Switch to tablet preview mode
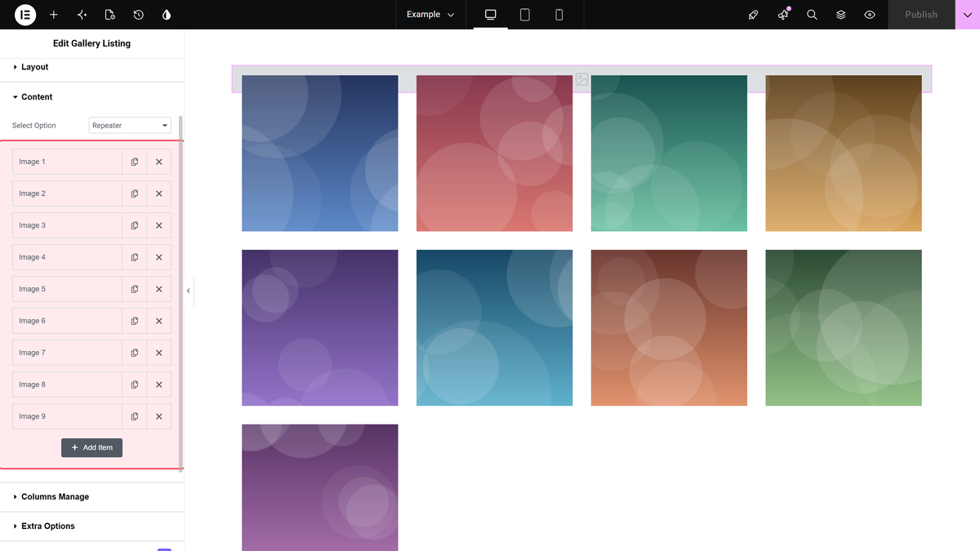This screenshot has height=551, width=980. click(525, 15)
